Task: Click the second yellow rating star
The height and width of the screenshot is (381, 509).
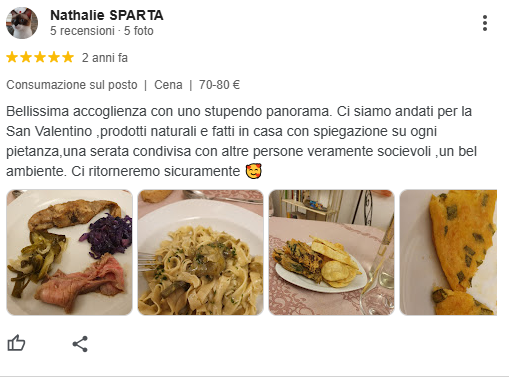Action: coord(26,57)
